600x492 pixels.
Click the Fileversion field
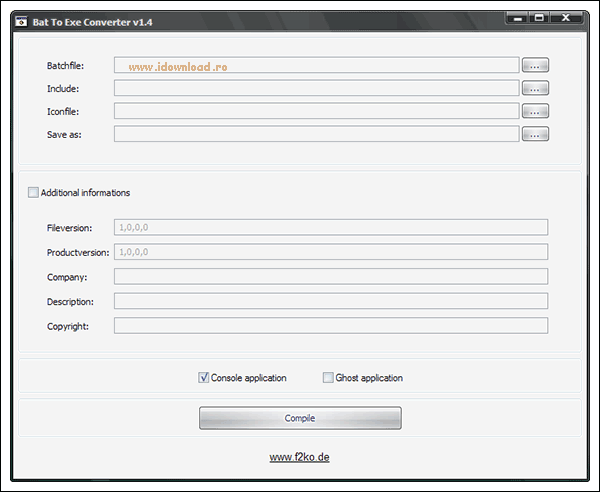click(x=331, y=227)
